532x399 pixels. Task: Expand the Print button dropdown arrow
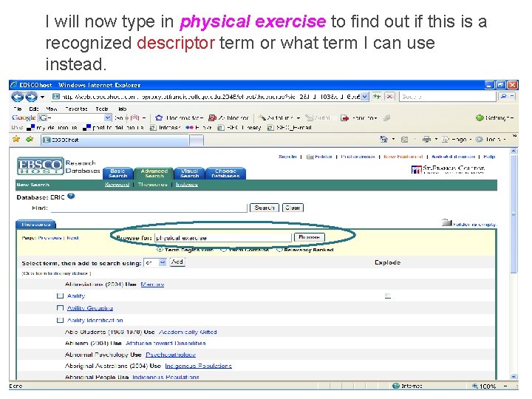tap(437, 140)
